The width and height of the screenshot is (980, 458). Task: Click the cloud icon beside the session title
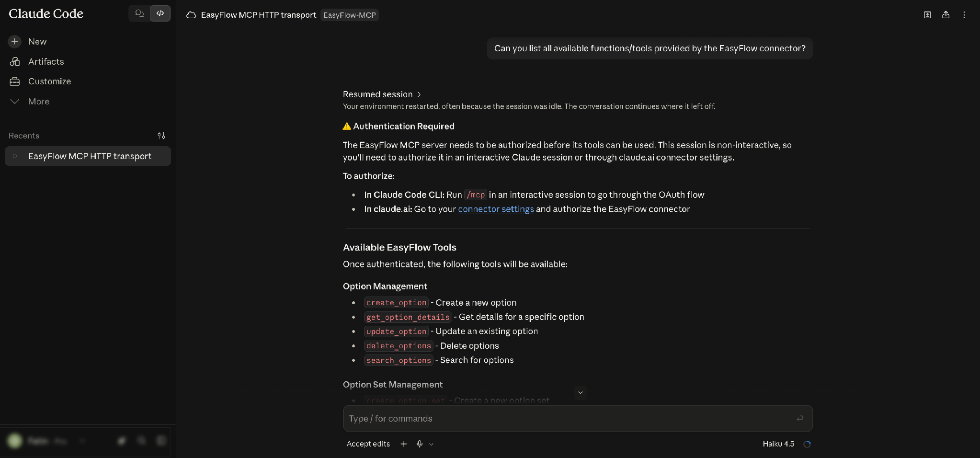pyautogui.click(x=191, y=15)
